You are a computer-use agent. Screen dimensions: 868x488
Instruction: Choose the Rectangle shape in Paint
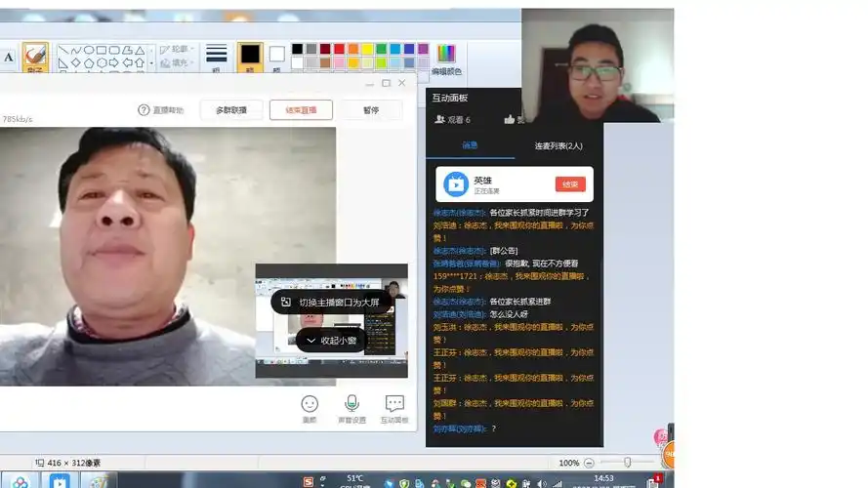(x=102, y=51)
